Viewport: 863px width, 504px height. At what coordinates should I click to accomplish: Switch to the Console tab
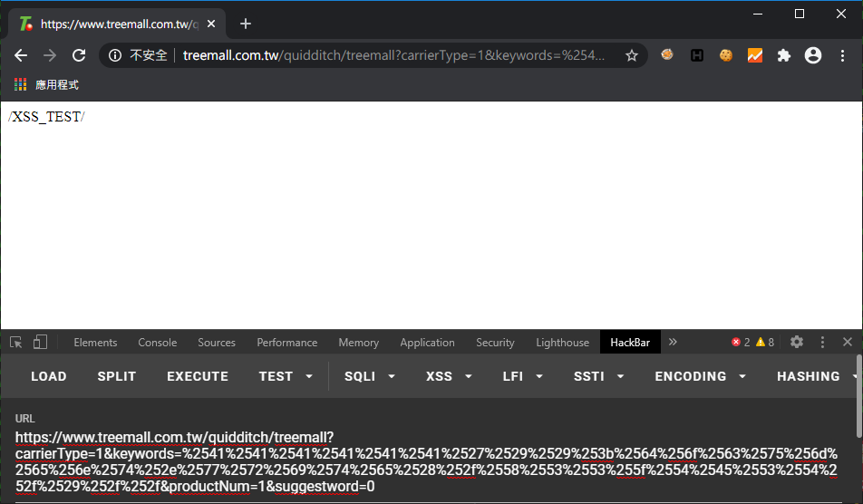(x=158, y=343)
